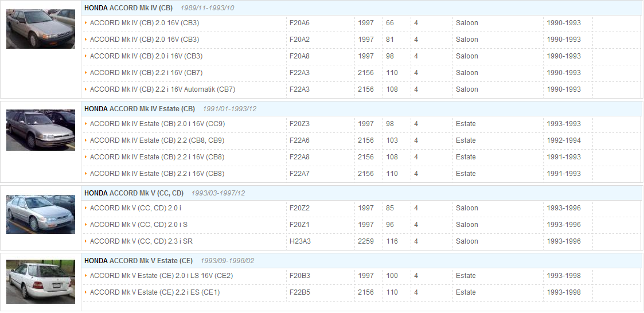This screenshot has width=644, height=313.
Task: Open ACCORD Mk IV 2.2 i 16V Automatik (CB7)
Action: (163, 89)
